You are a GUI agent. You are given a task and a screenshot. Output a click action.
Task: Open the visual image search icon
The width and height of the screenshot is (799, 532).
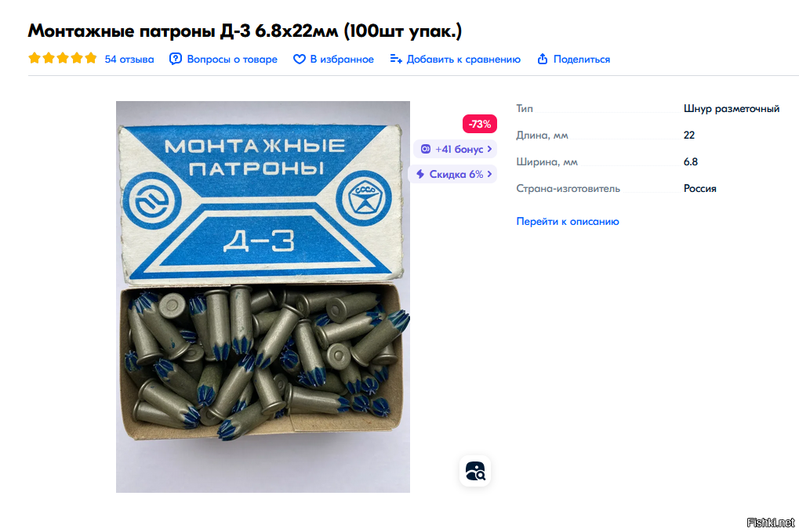[475, 471]
